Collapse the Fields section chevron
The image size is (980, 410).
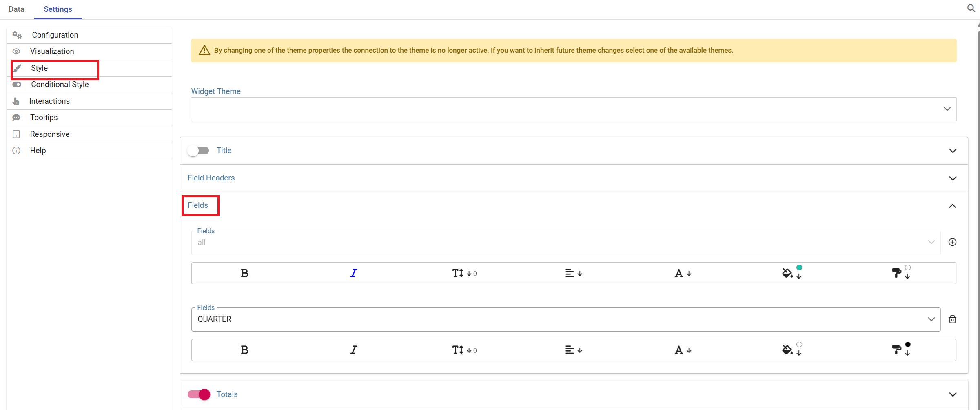click(953, 206)
